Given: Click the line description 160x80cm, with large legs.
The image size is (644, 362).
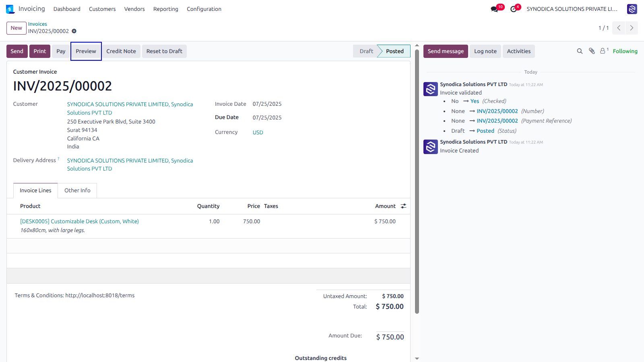Looking at the screenshot, I should [x=53, y=230].
